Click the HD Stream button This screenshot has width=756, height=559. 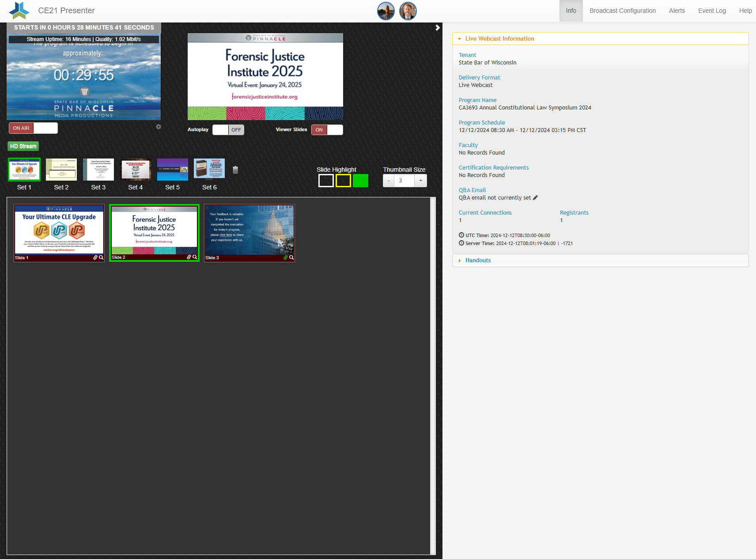tap(23, 146)
